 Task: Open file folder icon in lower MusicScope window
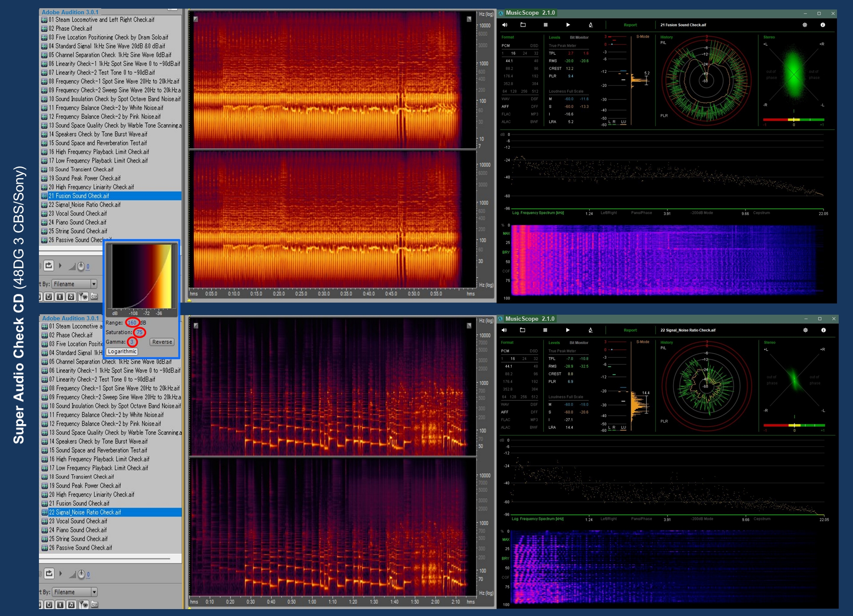(523, 330)
